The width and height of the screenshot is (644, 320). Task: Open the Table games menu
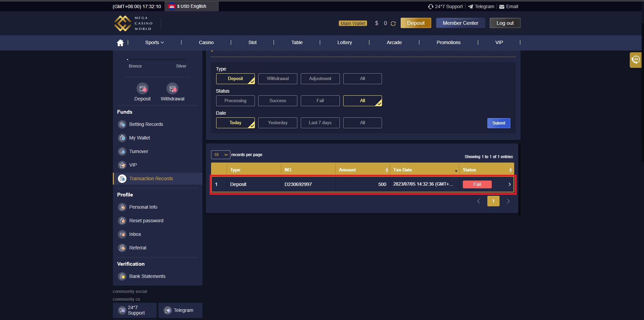(297, 42)
